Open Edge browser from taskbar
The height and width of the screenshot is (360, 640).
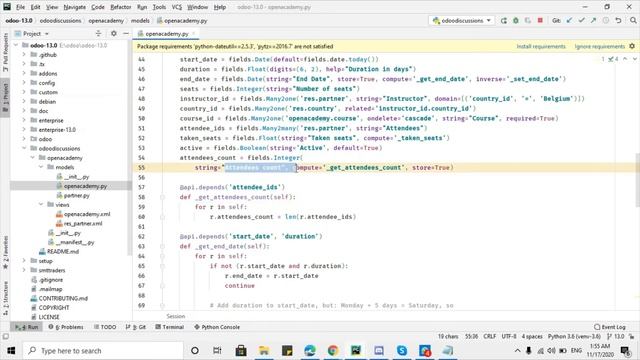pyautogui.click(x=310, y=351)
